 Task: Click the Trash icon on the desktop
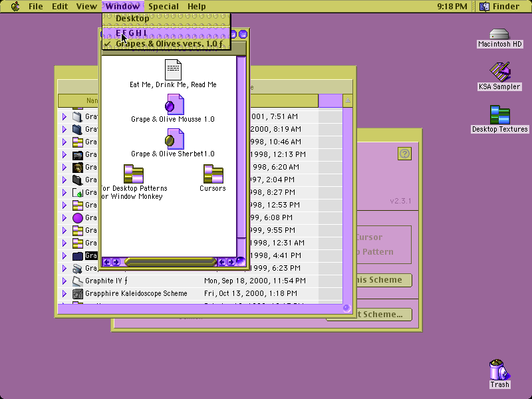(x=499, y=370)
